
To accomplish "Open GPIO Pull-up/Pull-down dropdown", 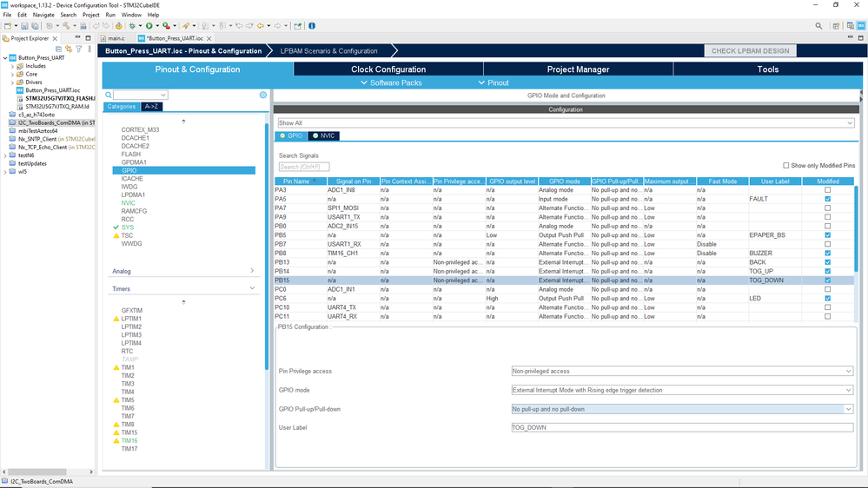I will [682, 409].
